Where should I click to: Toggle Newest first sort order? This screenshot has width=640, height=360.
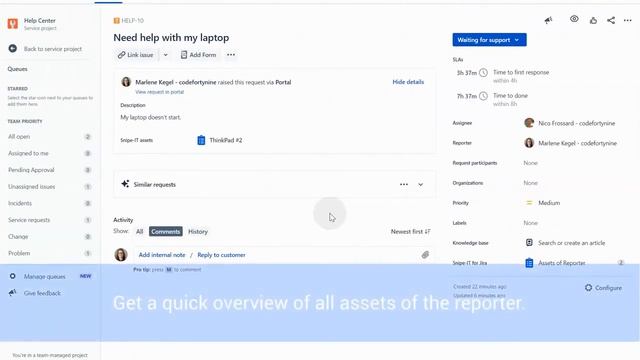point(411,231)
